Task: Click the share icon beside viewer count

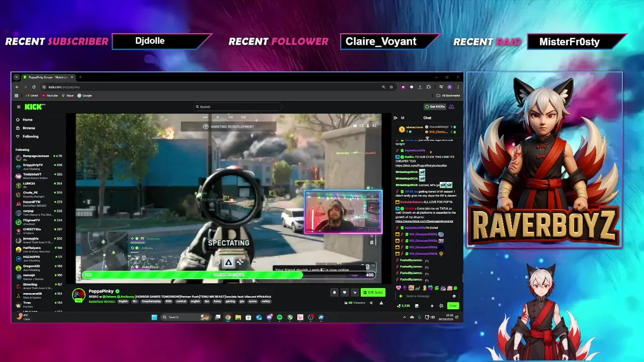Action: pos(371,303)
